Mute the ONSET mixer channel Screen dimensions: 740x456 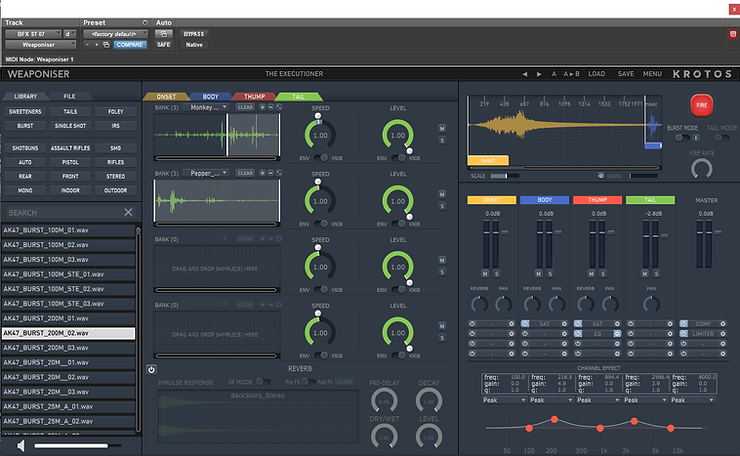pyautogui.click(x=485, y=274)
